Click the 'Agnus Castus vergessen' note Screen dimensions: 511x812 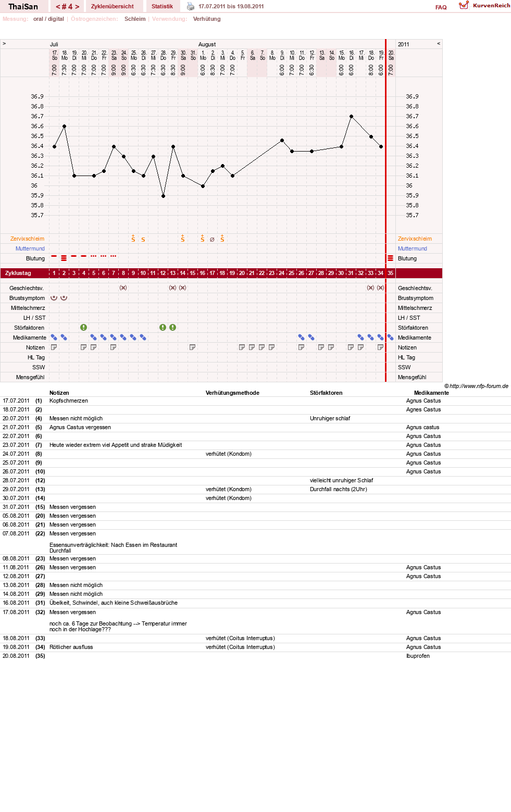(80, 427)
